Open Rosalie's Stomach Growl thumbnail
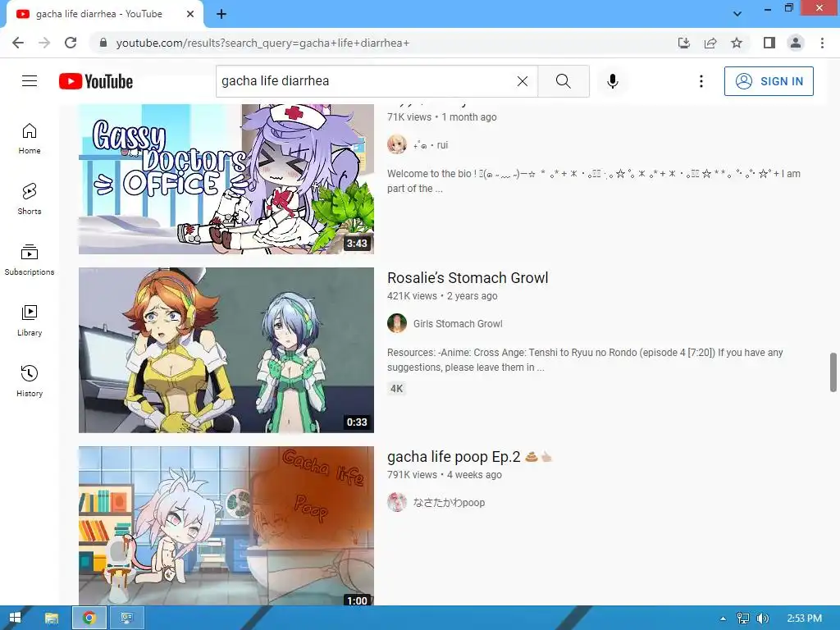840x630 pixels. (x=226, y=349)
